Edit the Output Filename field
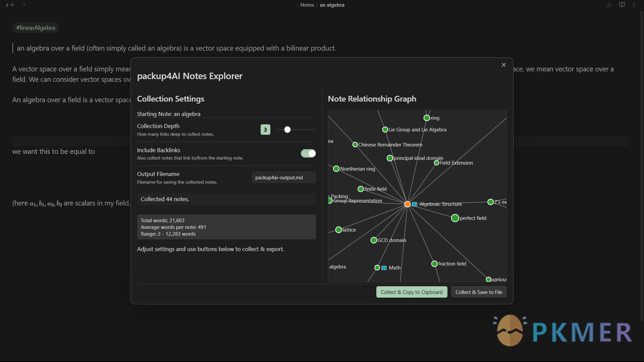This screenshot has width=644, height=362. (284, 178)
